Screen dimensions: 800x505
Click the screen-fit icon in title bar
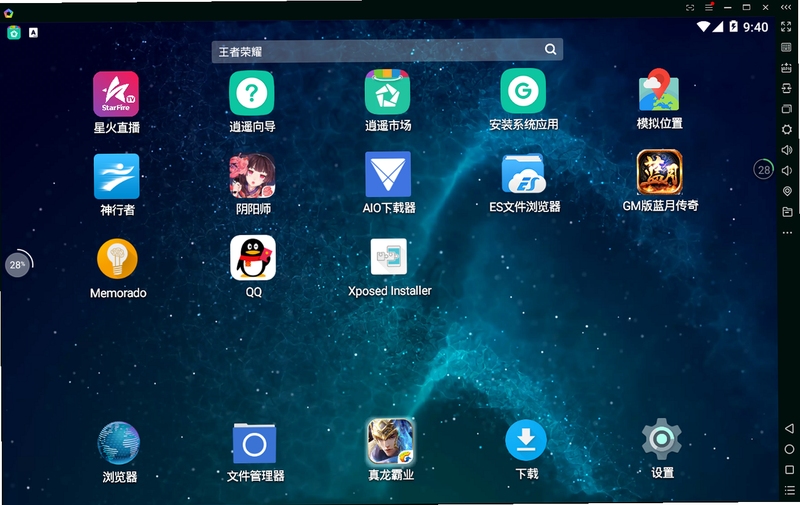coord(690,7)
